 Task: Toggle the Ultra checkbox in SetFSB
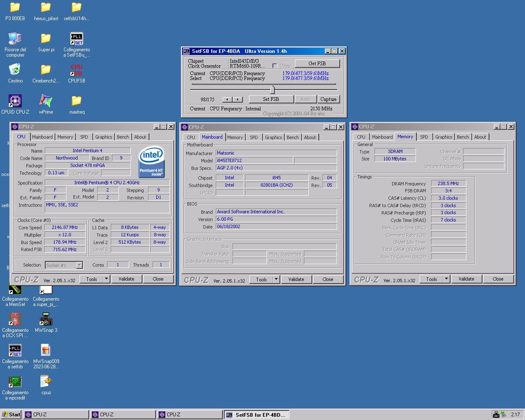pos(275,66)
